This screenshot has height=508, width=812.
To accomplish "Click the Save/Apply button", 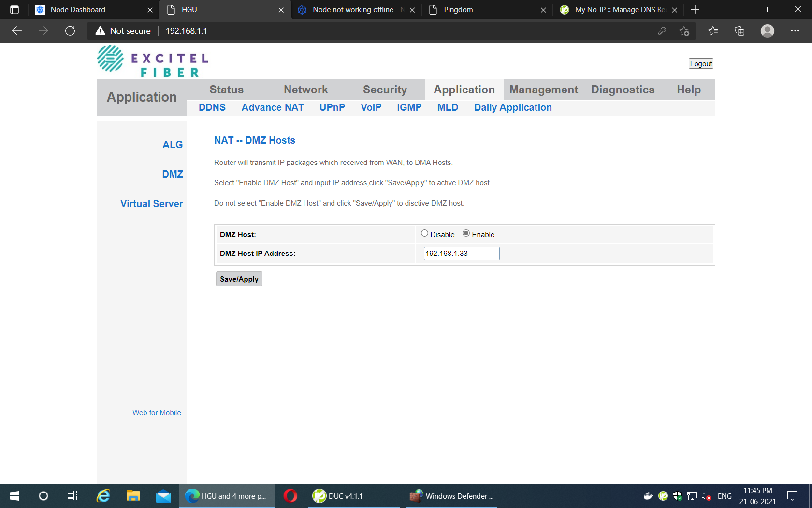I will point(239,279).
